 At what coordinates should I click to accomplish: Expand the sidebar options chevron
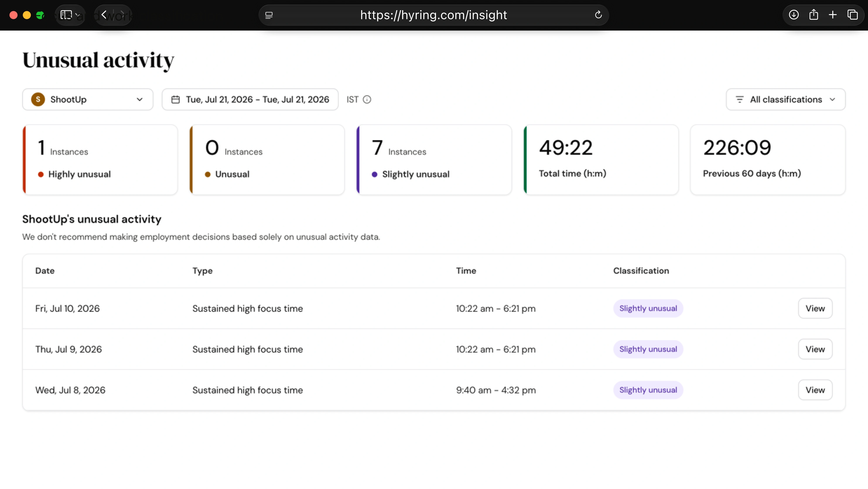78,15
